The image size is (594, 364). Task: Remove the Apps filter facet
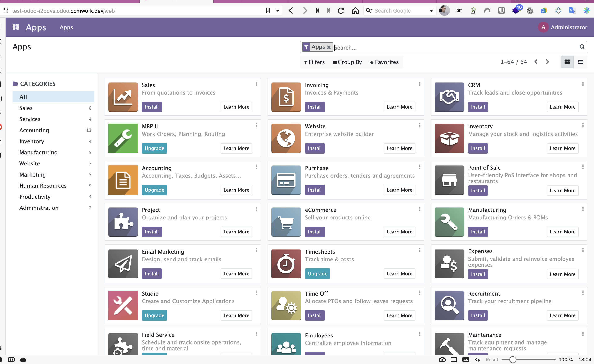[329, 47]
